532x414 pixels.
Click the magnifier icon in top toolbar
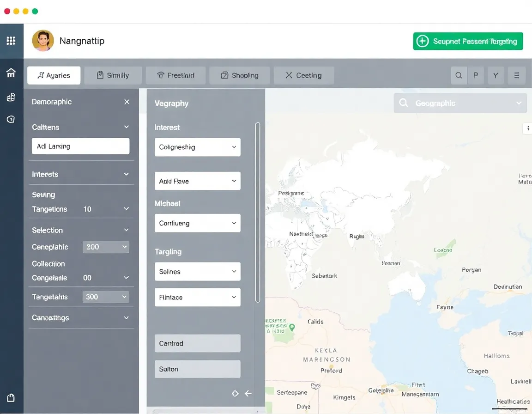pos(459,75)
